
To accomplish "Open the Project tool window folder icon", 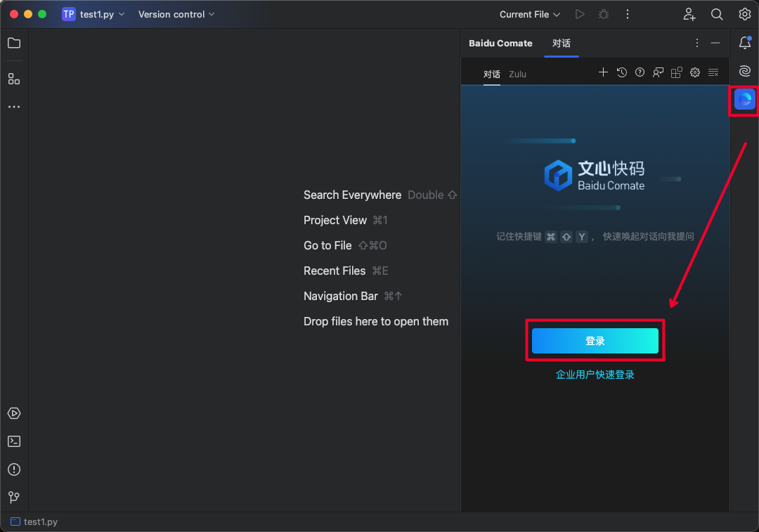I will [x=14, y=43].
